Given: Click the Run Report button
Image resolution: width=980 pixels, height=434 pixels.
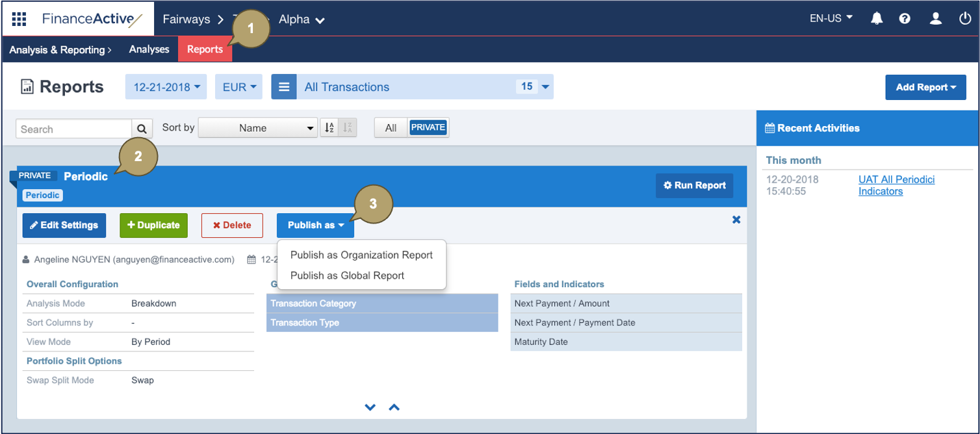Looking at the screenshot, I should [694, 185].
